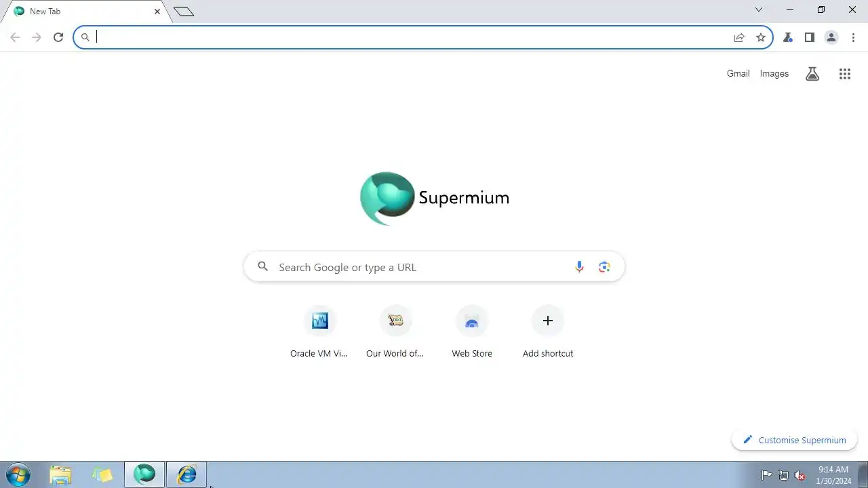The image size is (868, 488).
Task: Open the three-dot browser menu
Action: click(x=853, y=37)
